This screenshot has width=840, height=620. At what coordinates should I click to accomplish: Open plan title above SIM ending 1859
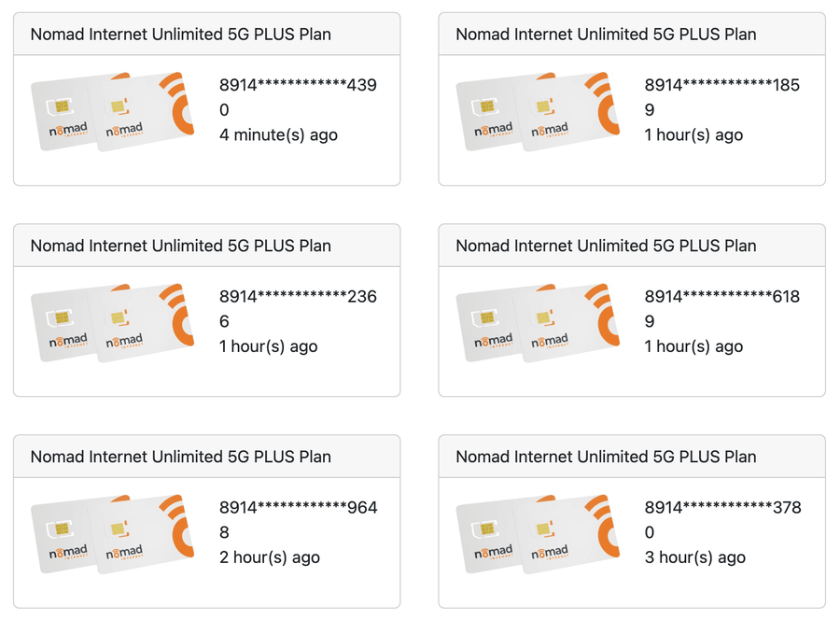coord(606,35)
